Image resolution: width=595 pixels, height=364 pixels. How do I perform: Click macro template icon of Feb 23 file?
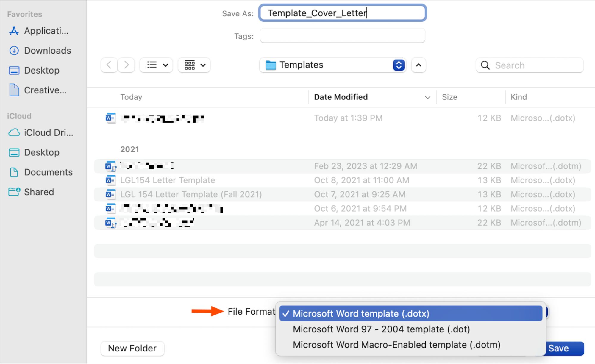pos(110,166)
